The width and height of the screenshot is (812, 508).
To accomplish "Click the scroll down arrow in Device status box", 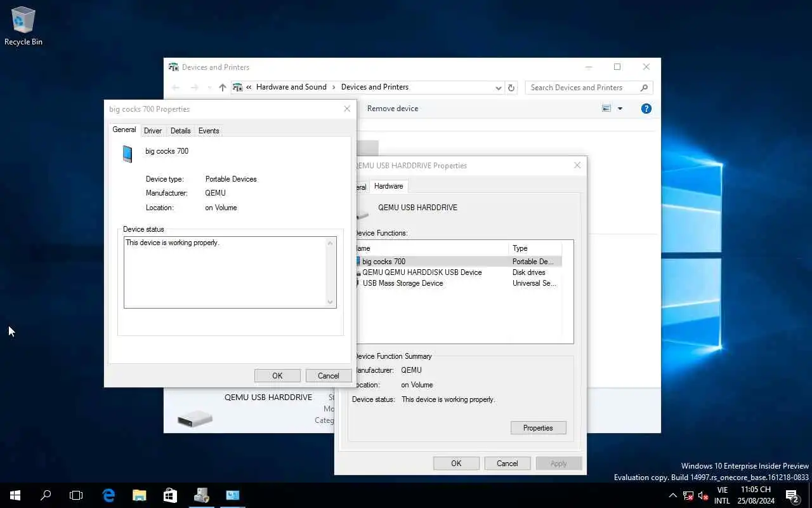I will 331,302.
